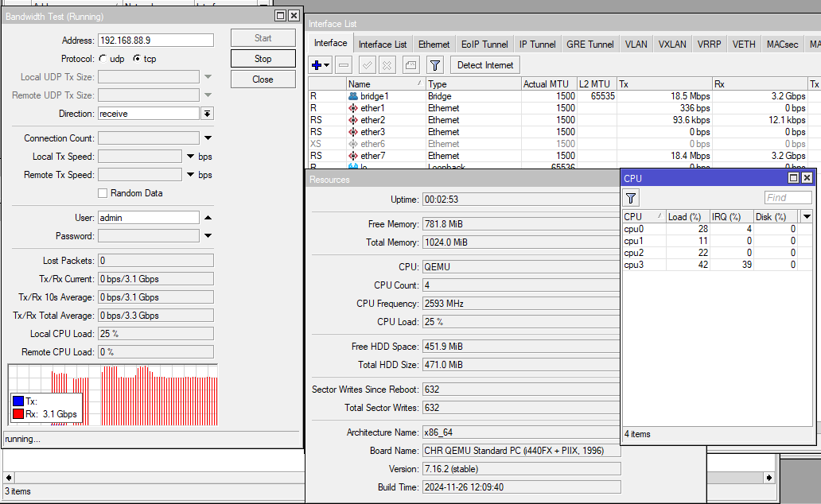821x504 pixels.
Task: Switch to the EoIP Tunnel tab
Action: point(484,45)
